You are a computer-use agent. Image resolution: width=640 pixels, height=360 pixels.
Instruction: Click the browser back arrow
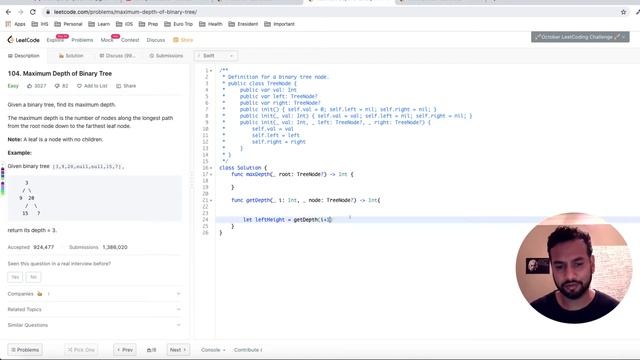[8, 12]
